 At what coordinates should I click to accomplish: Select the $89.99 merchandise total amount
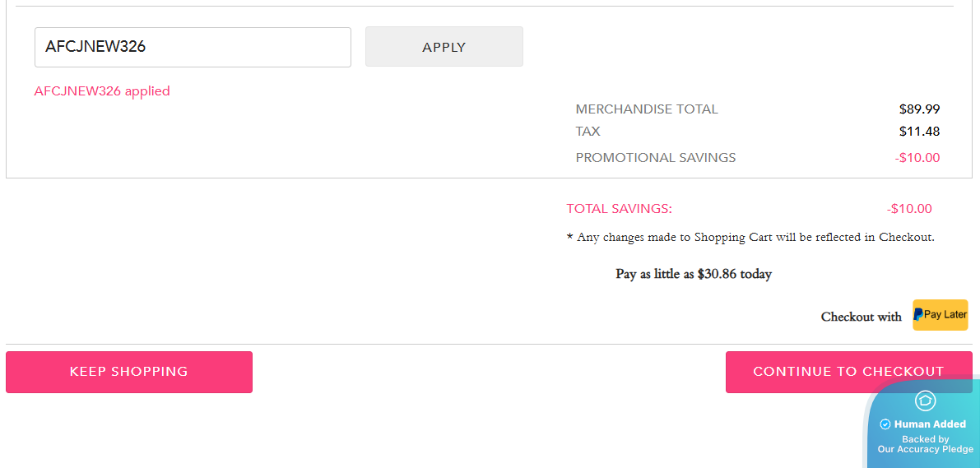919,109
